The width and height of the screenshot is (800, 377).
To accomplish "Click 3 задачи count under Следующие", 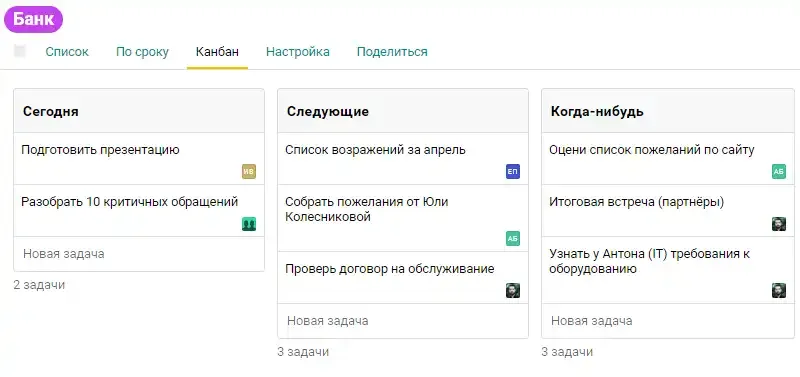I will coord(303,352).
